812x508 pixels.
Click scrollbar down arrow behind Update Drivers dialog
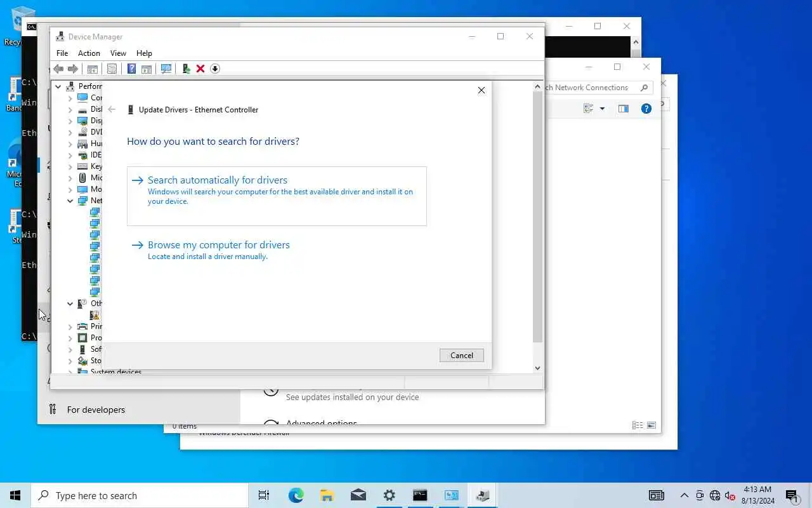click(538, 368)
